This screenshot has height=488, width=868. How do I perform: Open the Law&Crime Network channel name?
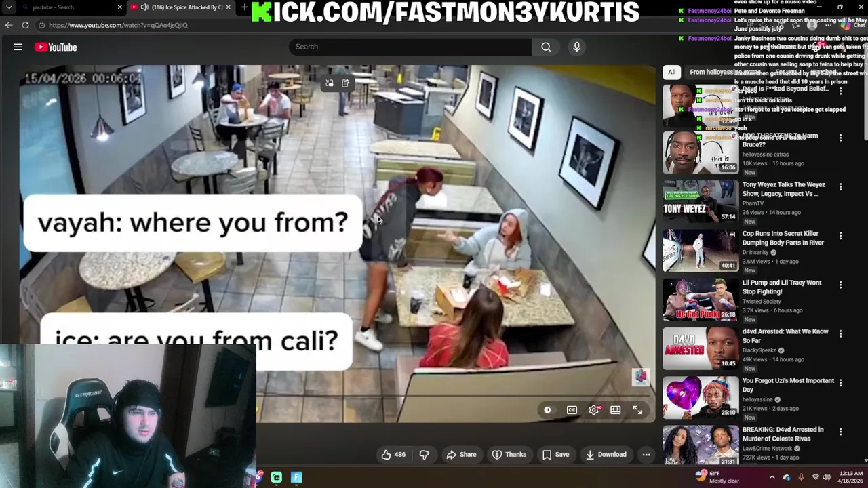point(767,448)
